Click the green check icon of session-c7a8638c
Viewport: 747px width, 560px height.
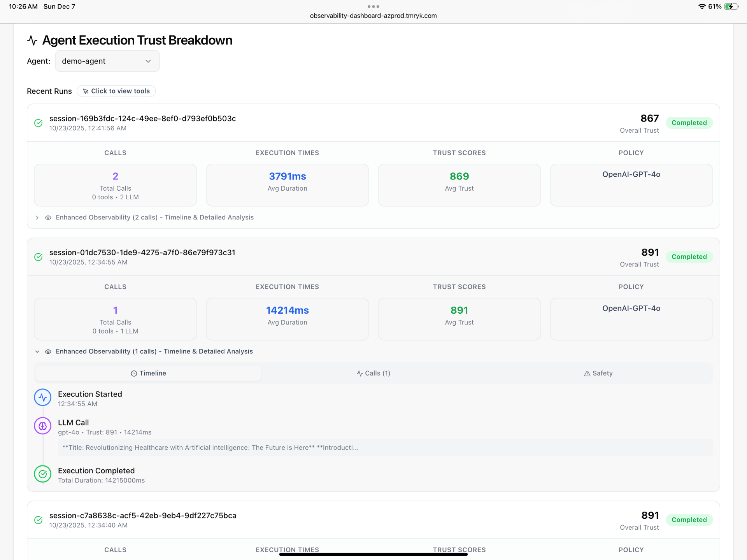point(39,520)
